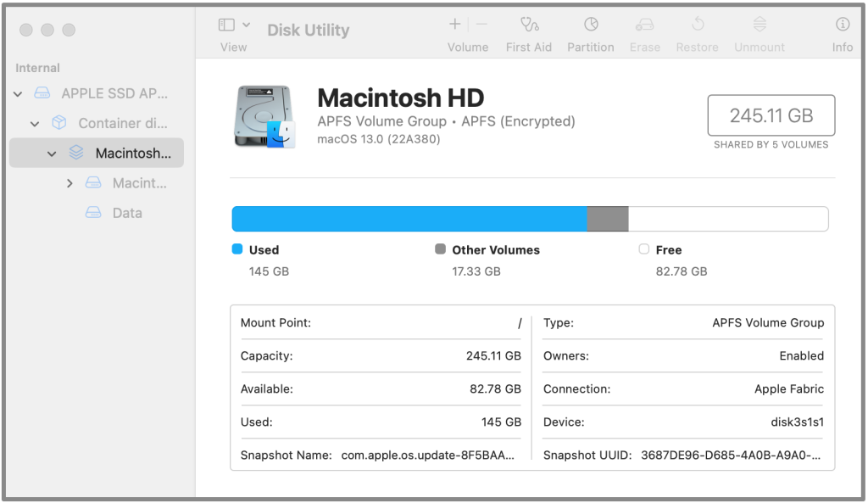Click the Macintosh HD title text
Screen dimensions: 868x503
tap(401, 98)
